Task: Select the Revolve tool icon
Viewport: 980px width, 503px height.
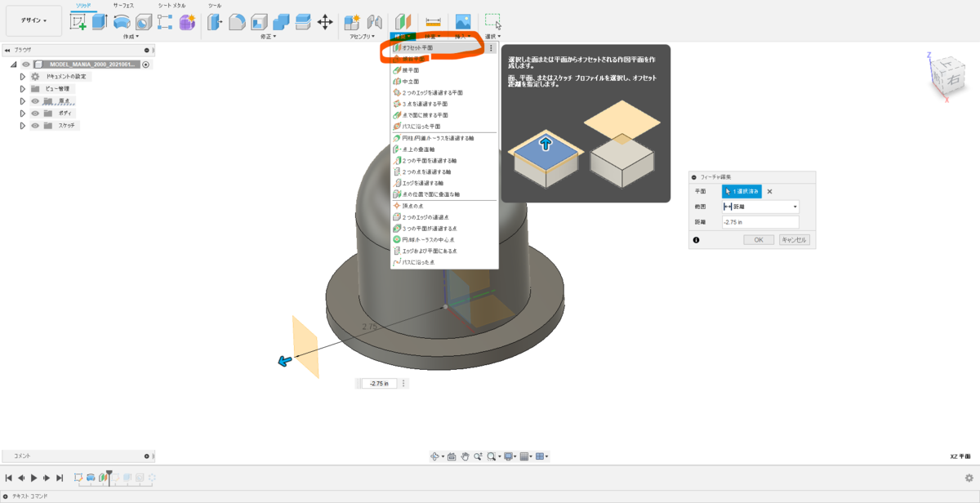Action: (x=122, y=22)
